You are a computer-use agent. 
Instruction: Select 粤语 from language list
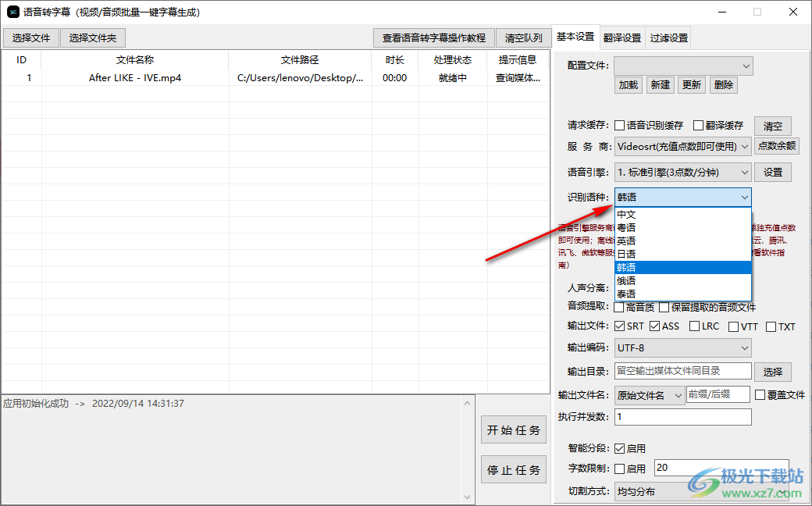pyautogui.click(x=683, y=228)
